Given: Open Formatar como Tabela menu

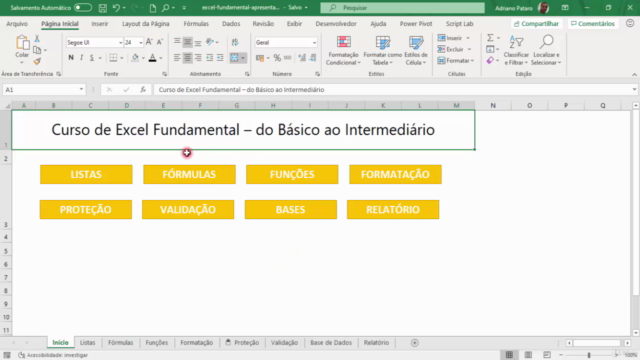Looking at the screenshot, I should [382, 51].
